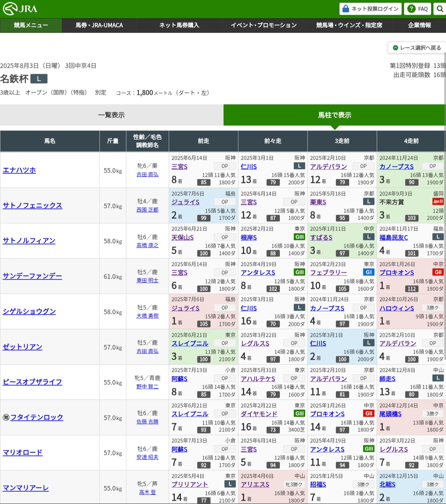Switch to 一覧表示 tab
The image size is (446, 504).
click(x=111, y=115)
